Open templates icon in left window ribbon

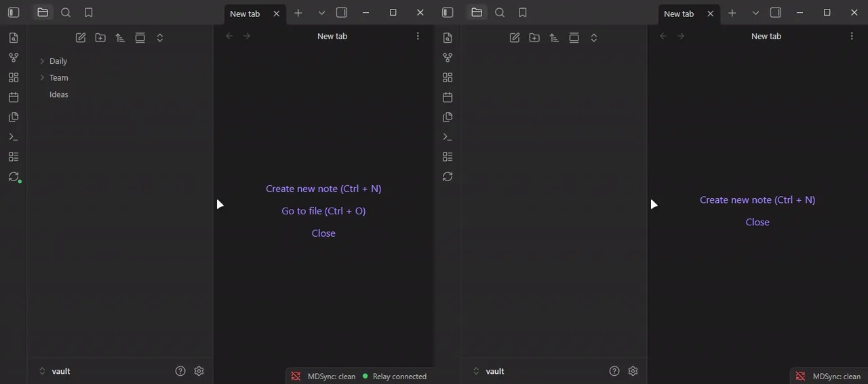point(14,117)
